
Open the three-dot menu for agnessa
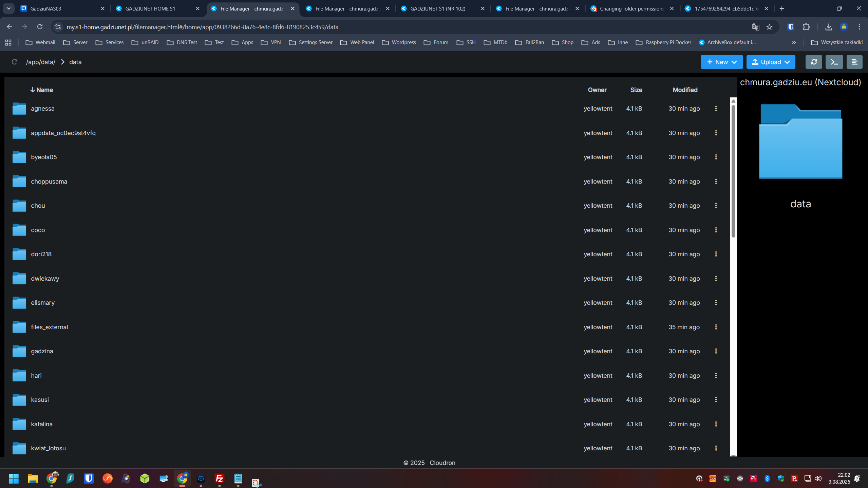716,109
